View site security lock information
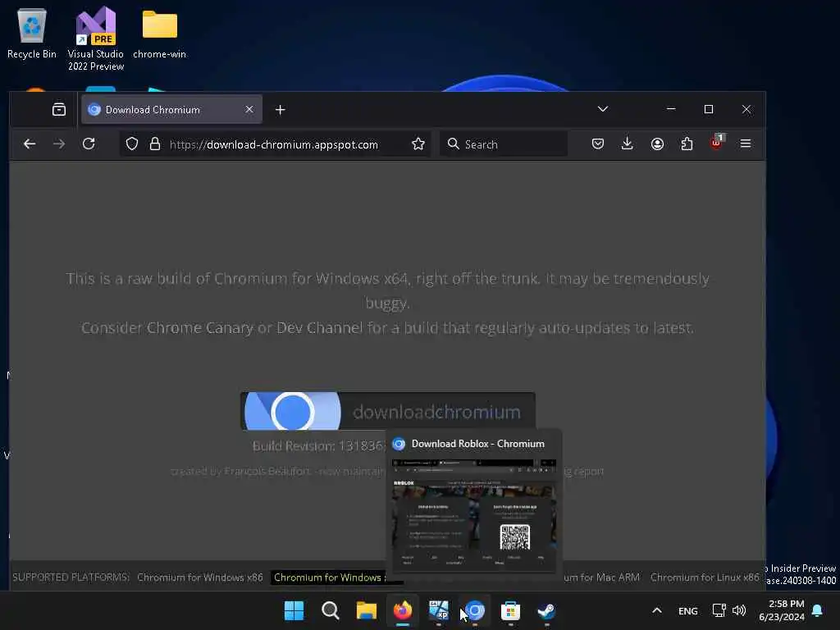The width and height of the screenshot is (840, 630). pos(155,144)
